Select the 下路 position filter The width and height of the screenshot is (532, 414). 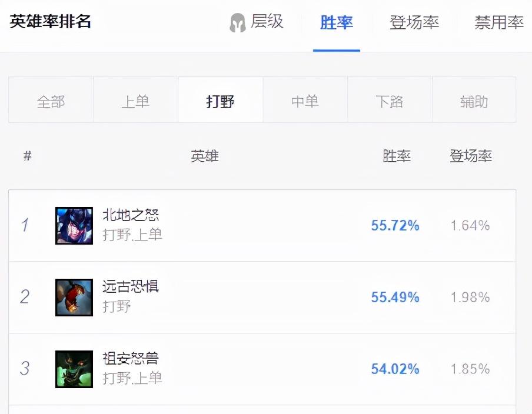(390, 100)
